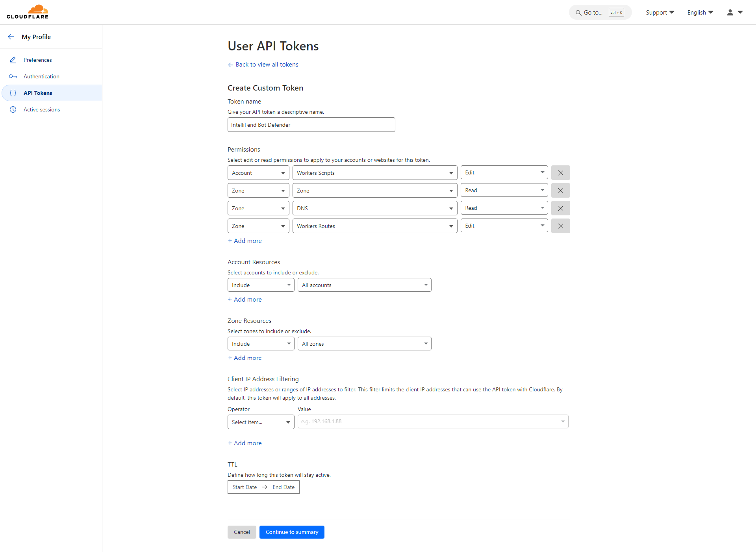Open the All accounts dropdown
Viewport: 756px width, 552px height.
pos(365,285)
